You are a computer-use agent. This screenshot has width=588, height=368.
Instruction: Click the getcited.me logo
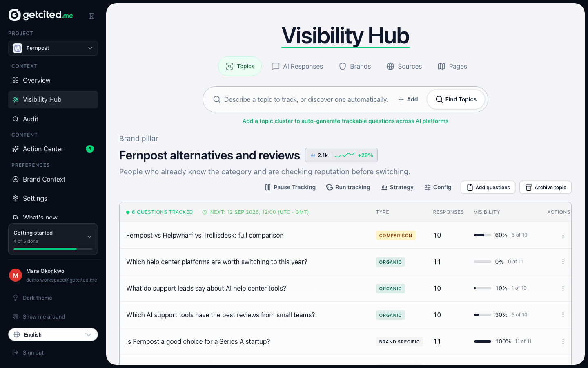point(41,15)
